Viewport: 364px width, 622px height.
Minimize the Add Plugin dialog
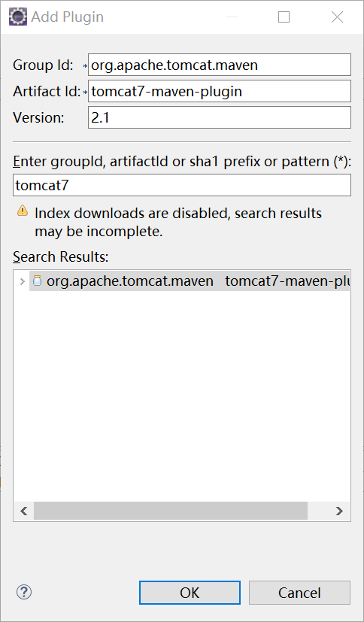point(232,17)
